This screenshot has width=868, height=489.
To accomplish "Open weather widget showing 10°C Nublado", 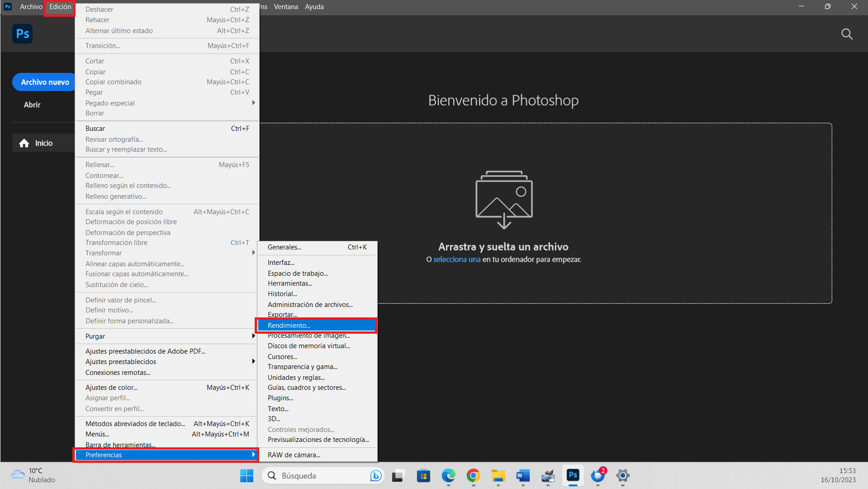I will click(x=33, y=475).
